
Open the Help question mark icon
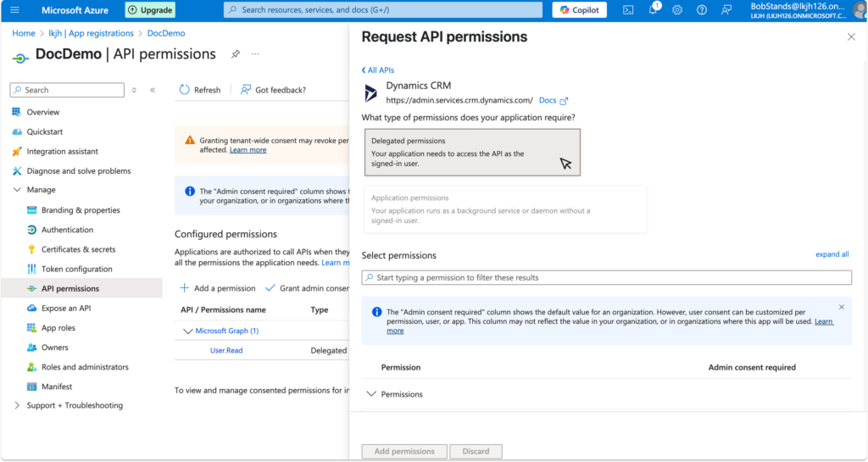pos(702,10)
